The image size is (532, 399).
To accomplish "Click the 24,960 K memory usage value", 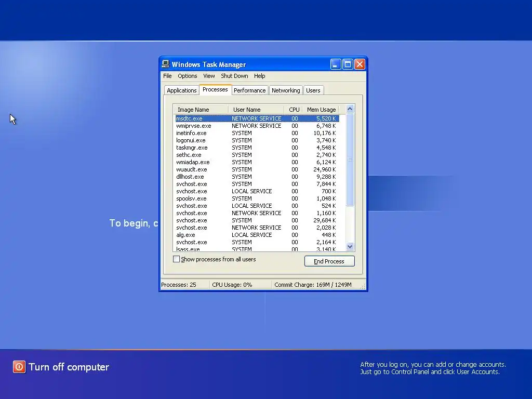I will tap(324, 169).
